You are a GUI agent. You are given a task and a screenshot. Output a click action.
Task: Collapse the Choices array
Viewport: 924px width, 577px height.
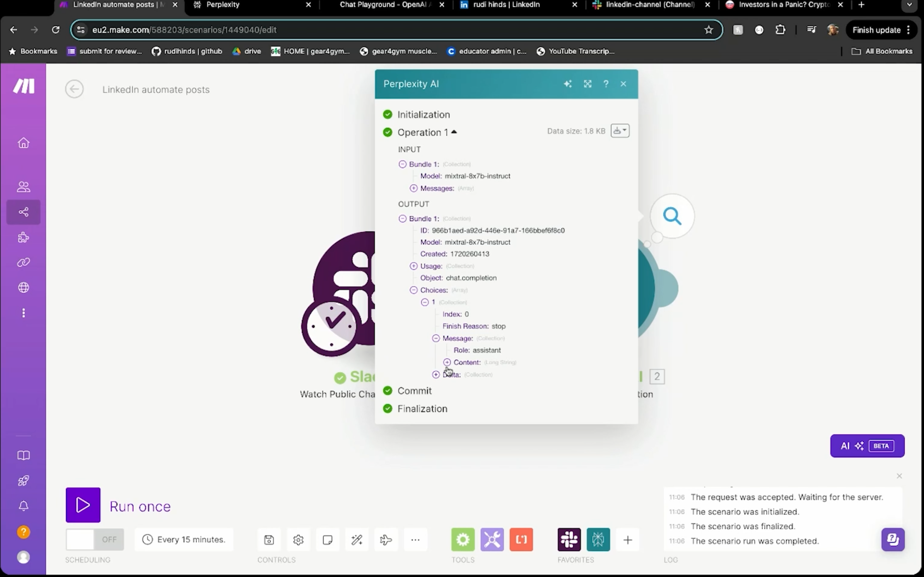coord(413,290)
